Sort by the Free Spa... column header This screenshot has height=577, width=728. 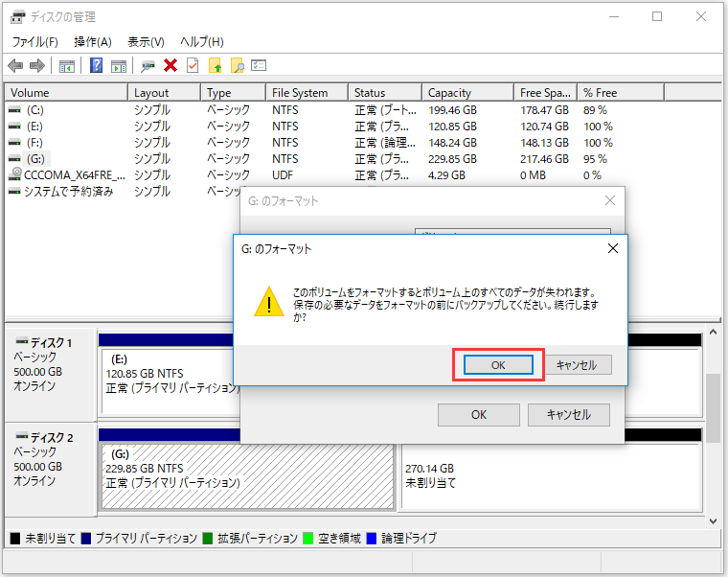pyautogui.click(x=546, y=92)
